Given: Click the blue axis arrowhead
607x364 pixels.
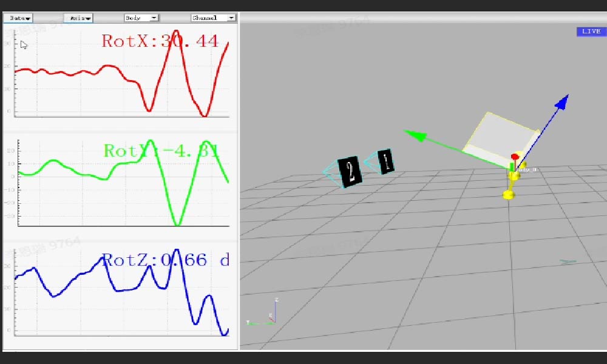Looking at the screenshot, I should (562, 102).
